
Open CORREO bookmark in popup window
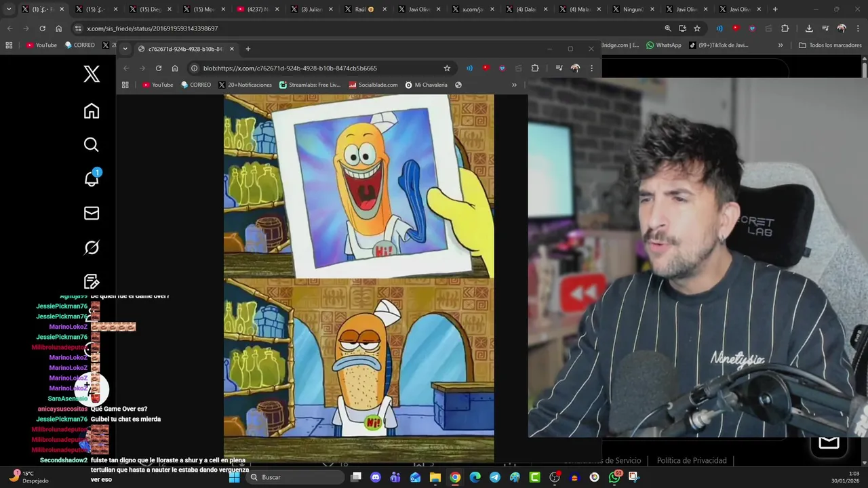(x=196, y=85)
